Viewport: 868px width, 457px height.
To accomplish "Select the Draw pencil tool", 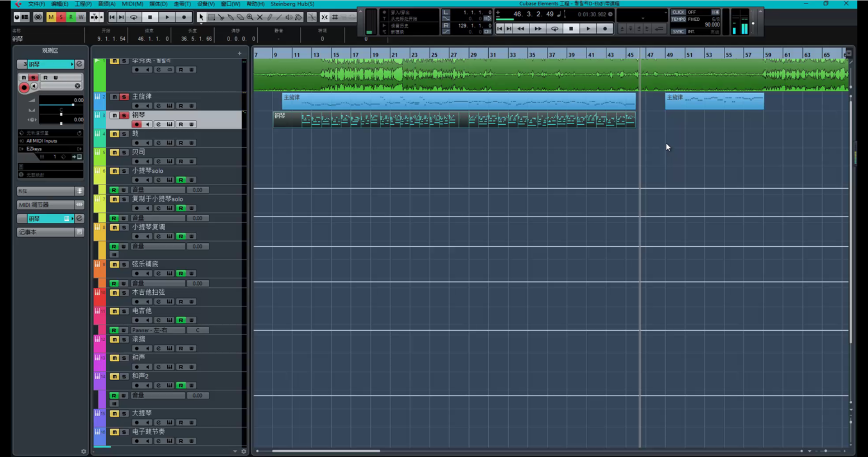I will pos(269,17).
